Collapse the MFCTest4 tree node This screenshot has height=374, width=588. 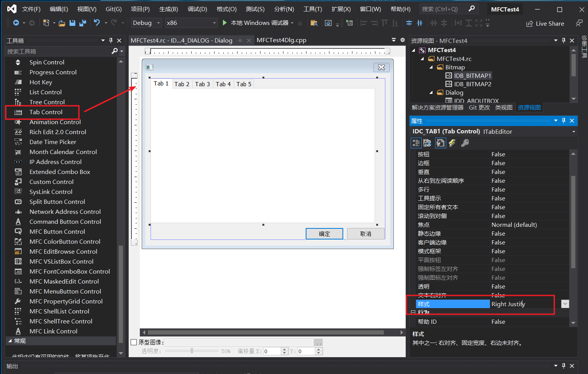click(414, 50)
